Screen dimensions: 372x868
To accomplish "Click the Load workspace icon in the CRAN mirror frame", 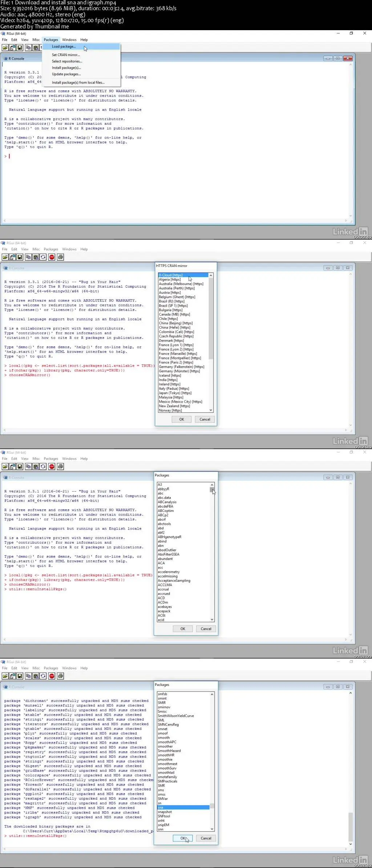I will [x=12, y=257].
